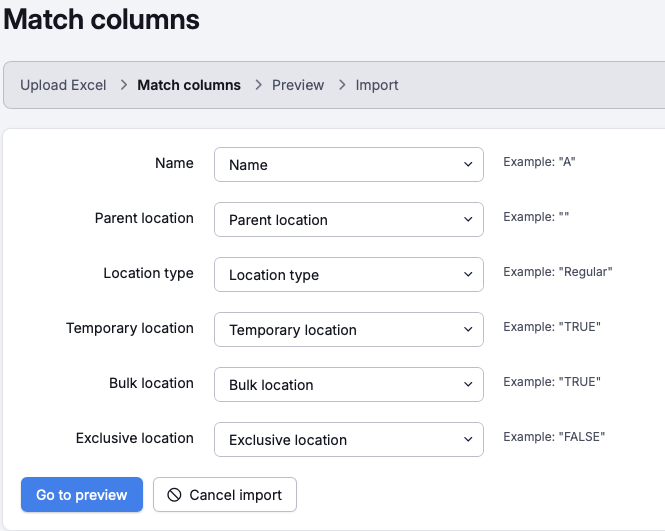665x531 pixels.
Task: Click the Exclusive location field label
Action: [x=135, y=438]
